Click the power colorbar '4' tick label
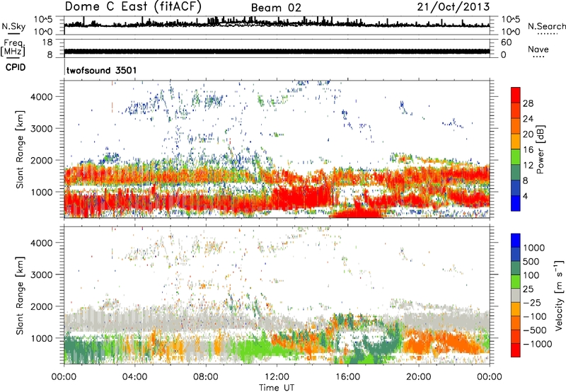The image size is (566, 392). pos(525,196)
